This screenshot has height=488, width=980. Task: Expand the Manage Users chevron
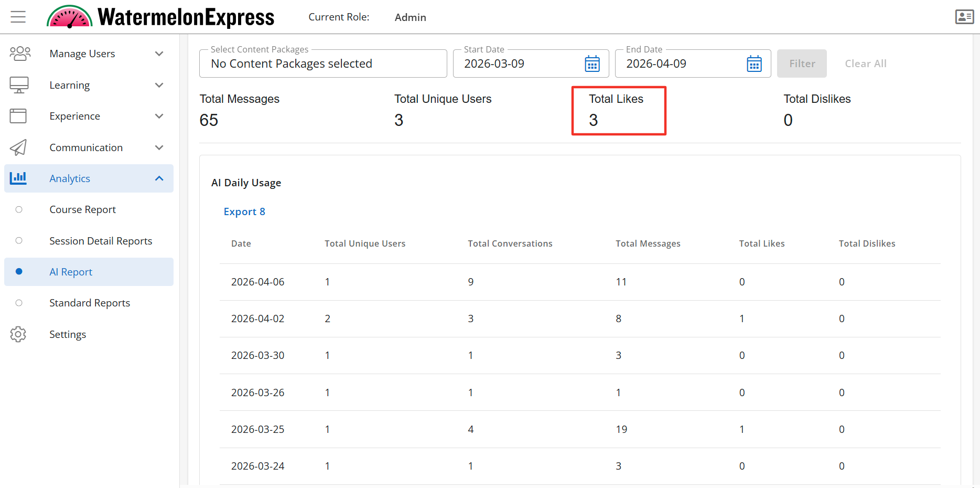click(x=159, y=54)
